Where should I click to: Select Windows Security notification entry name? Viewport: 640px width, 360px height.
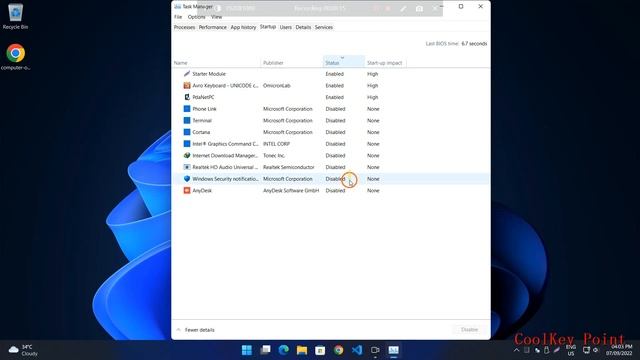point(225,179)
